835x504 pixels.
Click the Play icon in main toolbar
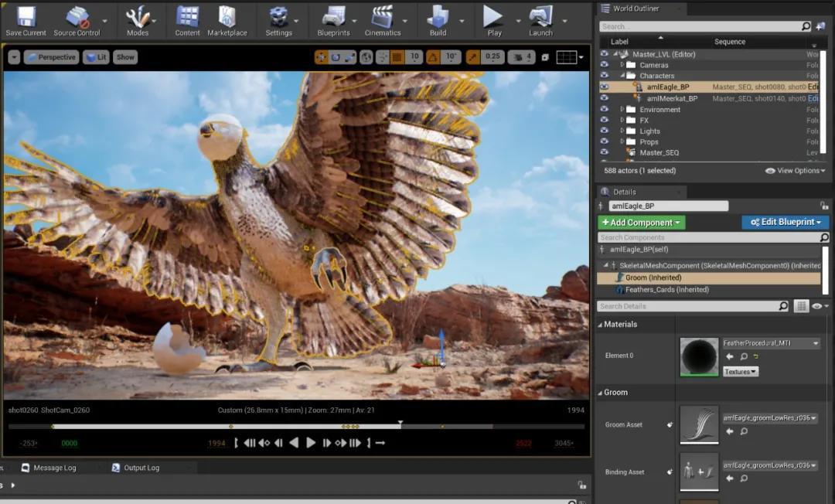click(x=493, y=21)
